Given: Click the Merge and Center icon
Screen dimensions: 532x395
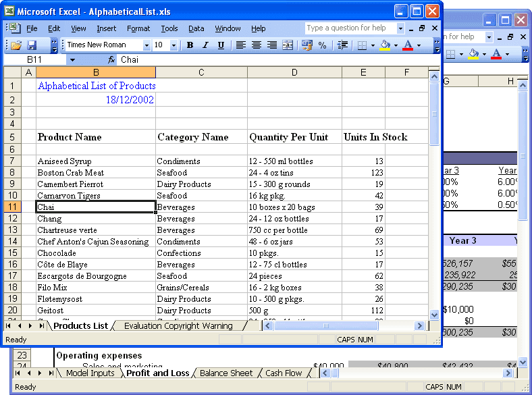Looking at the screenshot, I should [x=288, y=45].
